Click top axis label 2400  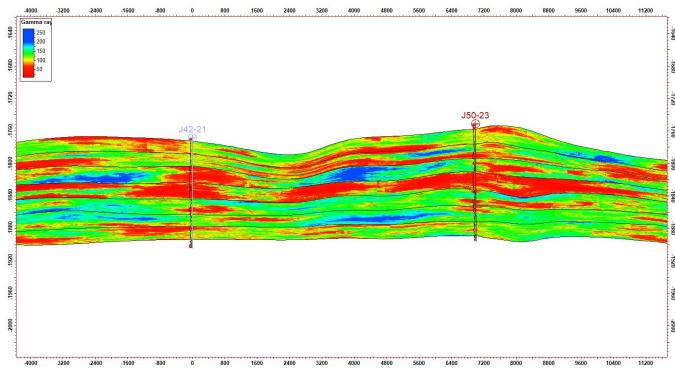click(x=289, y=10)
